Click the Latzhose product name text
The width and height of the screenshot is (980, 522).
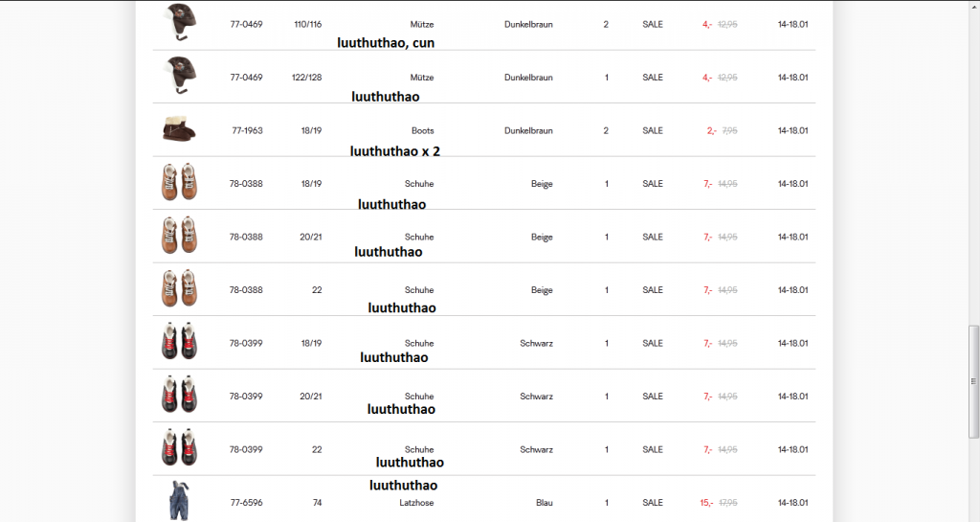pyautogui.click(x=415, y=502)
